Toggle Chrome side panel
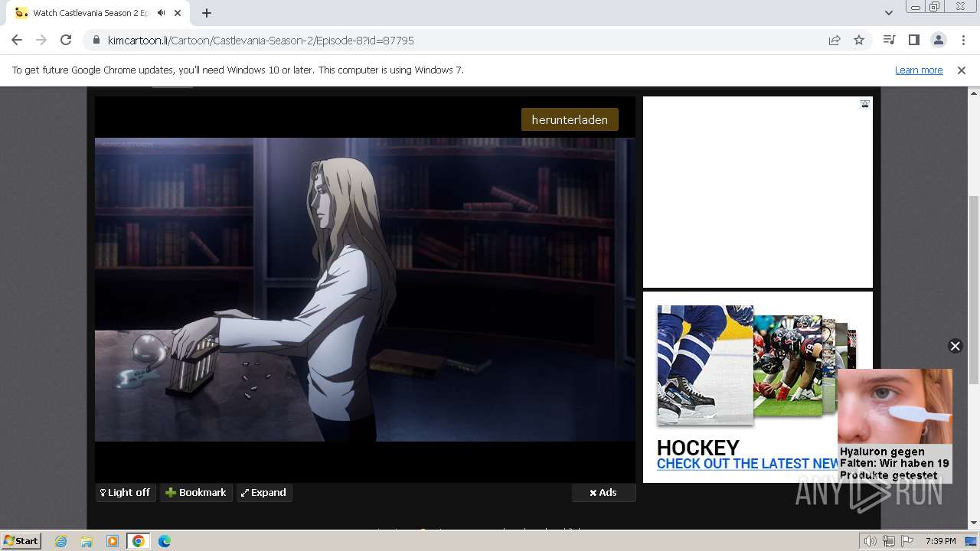 (913, 40)
